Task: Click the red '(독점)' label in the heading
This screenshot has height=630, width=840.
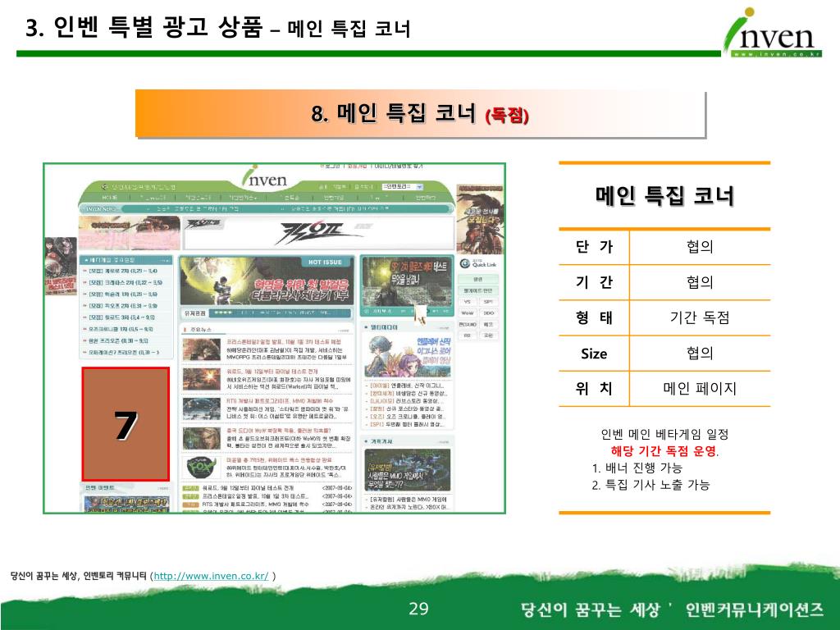Action: (507, 116)
